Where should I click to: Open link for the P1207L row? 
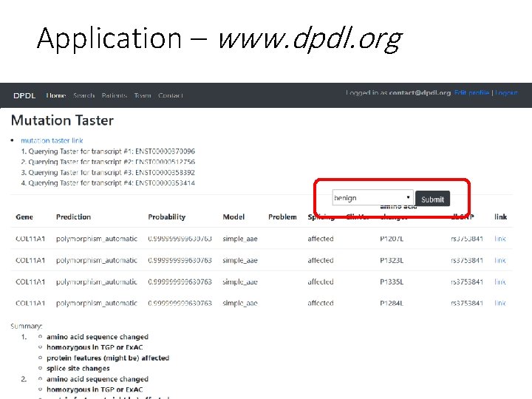(500, 239)
